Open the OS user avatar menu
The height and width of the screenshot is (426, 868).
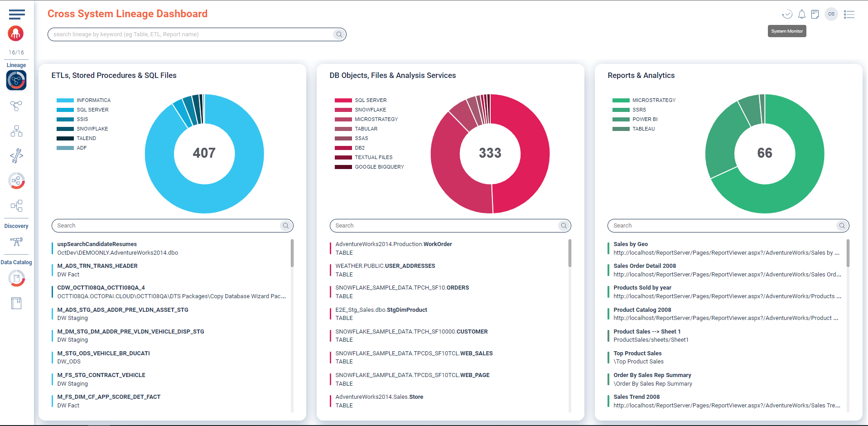[x=831, y=14]
